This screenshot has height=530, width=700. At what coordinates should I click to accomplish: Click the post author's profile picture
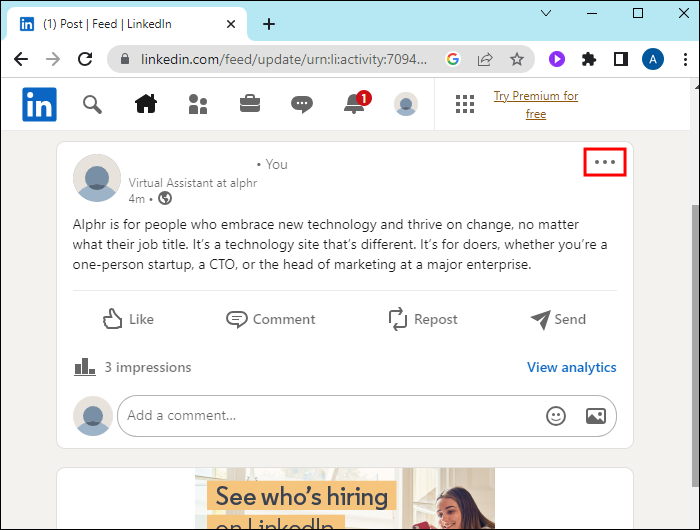point(97,178)
